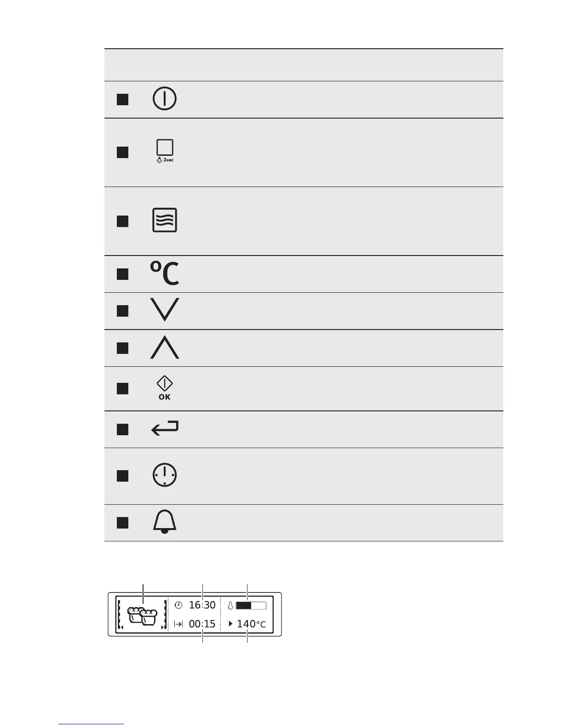Go back with the return arrow icon
This screenshot has height=728, width=563.
165,429
